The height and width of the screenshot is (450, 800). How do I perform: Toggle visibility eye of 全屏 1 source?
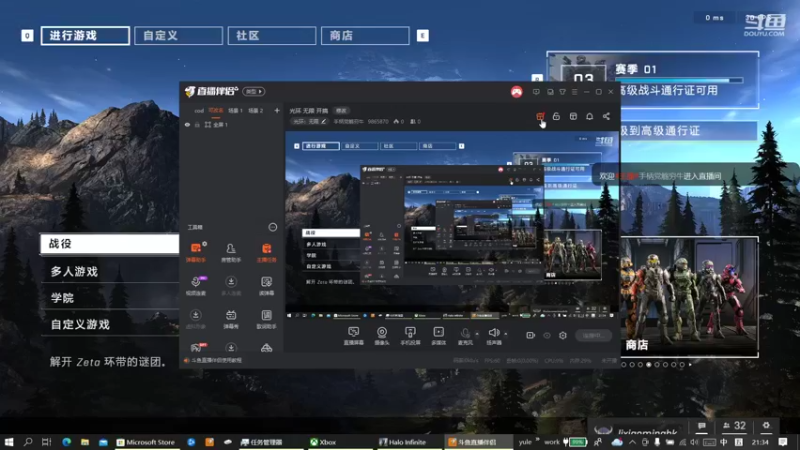tap(187, 124)
